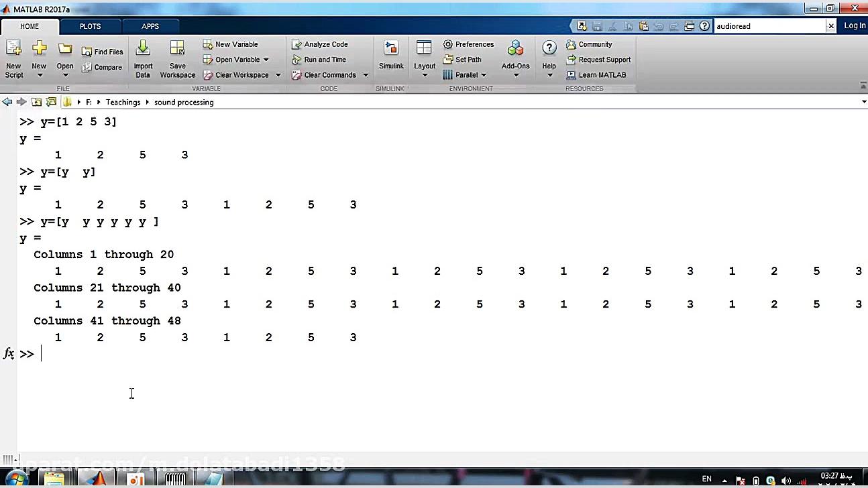Image resolution: width=868 pixels, height=488 pixels.
Task: Go up one folder level
Action: pyautogui.click(x=36, y=102)
